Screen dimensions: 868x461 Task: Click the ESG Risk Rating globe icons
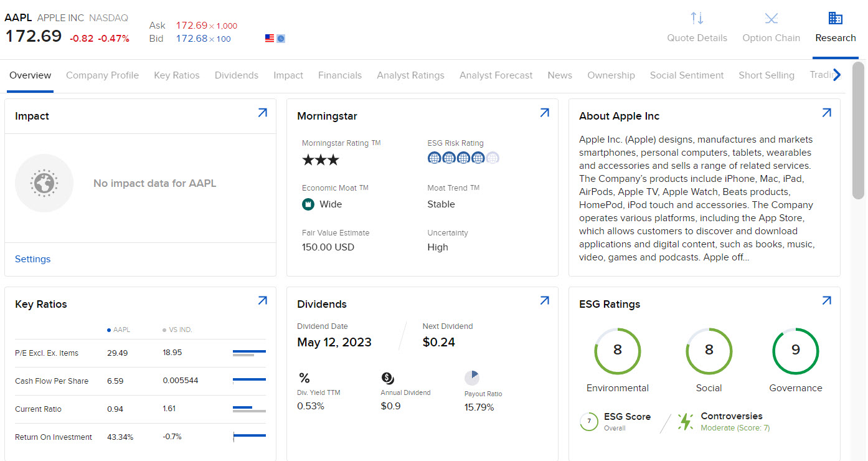coord(463,158)
